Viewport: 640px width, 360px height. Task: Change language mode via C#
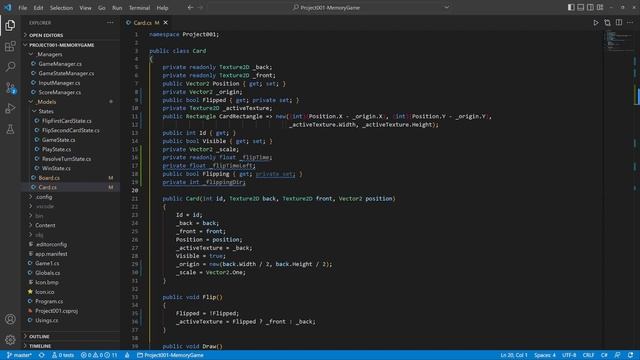(x=604, y=355)
